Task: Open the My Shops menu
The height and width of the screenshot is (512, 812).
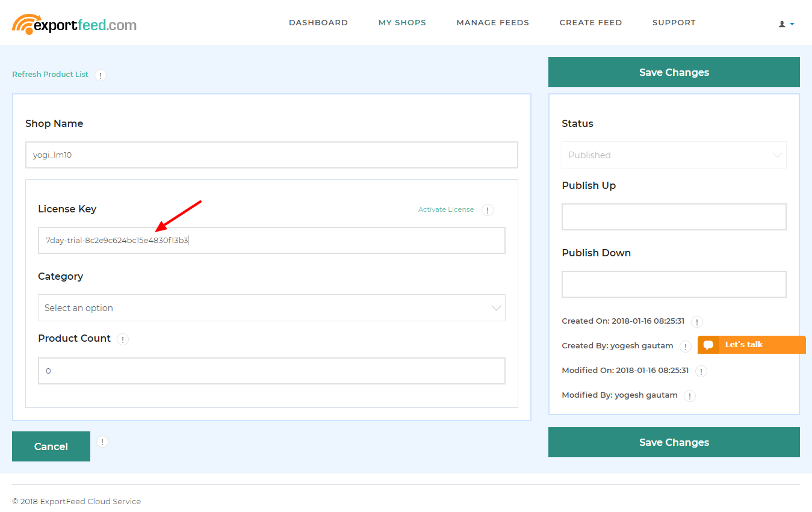Action: point(402,22)
